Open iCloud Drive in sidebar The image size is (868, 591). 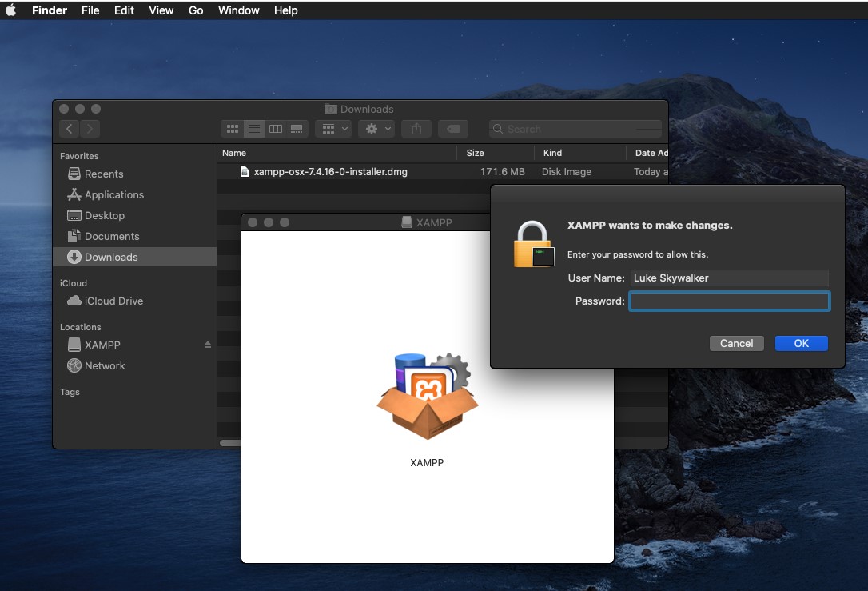tap(134, 301)
